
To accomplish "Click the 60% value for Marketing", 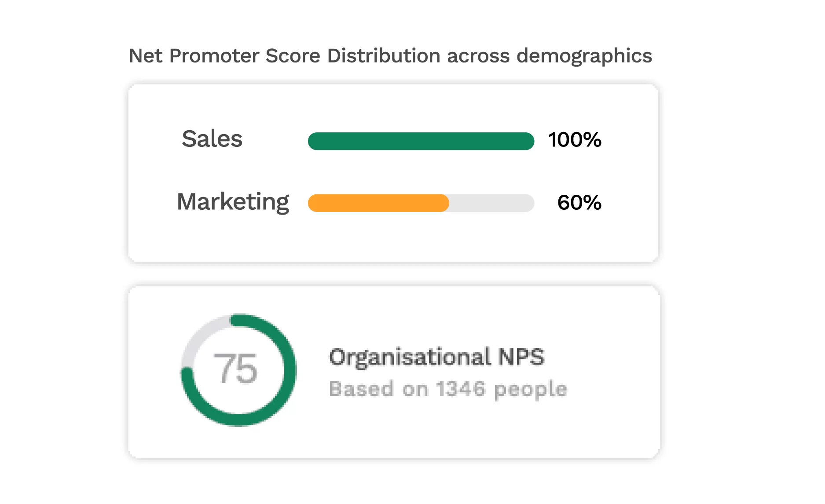I will (x=579, y=203).
